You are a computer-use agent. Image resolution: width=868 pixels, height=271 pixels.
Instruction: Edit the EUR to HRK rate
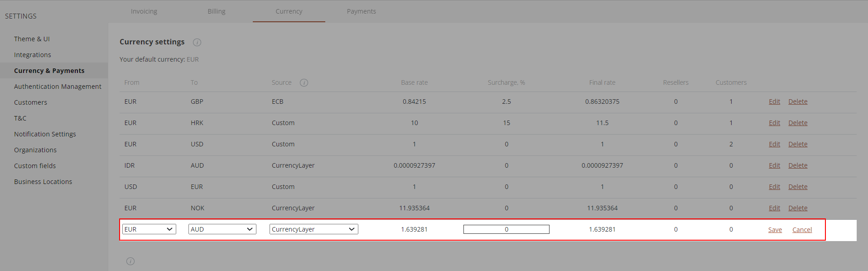774,123
